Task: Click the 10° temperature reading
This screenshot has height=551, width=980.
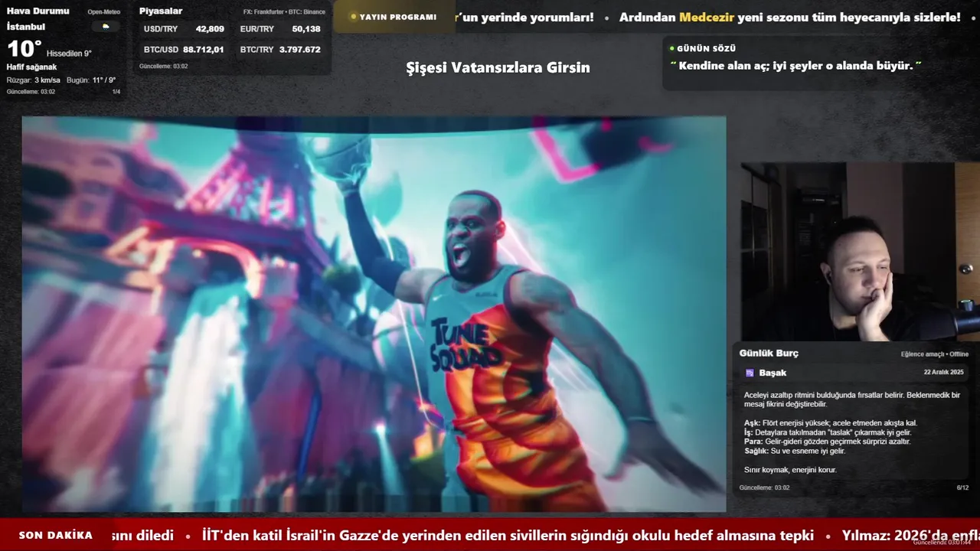Action: [24, 50]
